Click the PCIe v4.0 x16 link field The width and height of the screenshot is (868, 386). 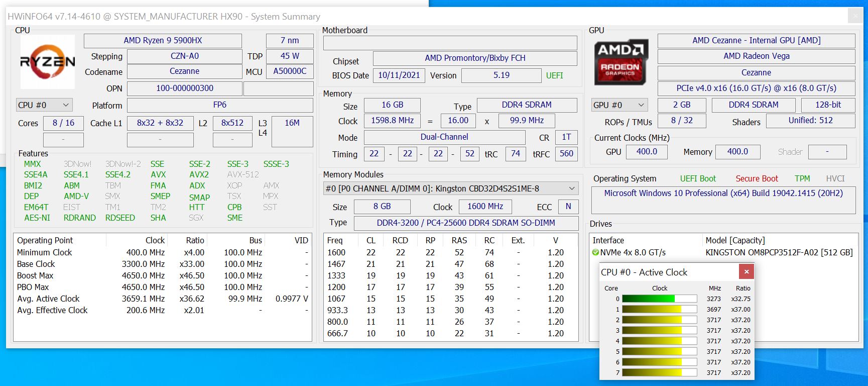pos(756,88)
